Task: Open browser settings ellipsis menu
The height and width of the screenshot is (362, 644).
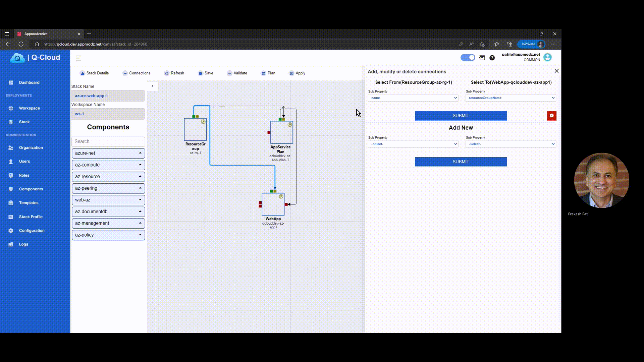Action: tap(553, 44)
